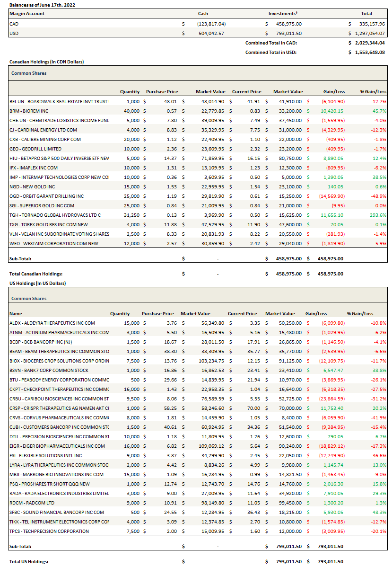
Task: Click the Canadian Holdings (In CDN Dollars) heading
Action: coord(47,62)
